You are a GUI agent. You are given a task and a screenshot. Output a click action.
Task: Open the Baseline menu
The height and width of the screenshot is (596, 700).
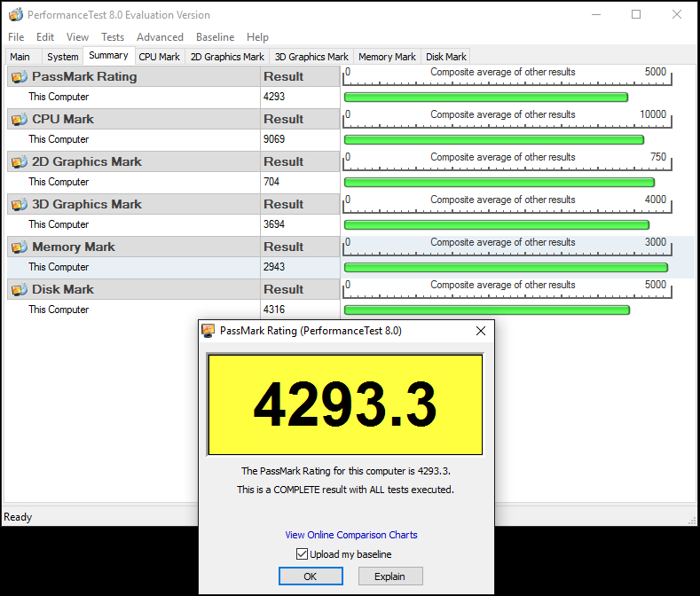pyautogui.click(x=216, y=37)
